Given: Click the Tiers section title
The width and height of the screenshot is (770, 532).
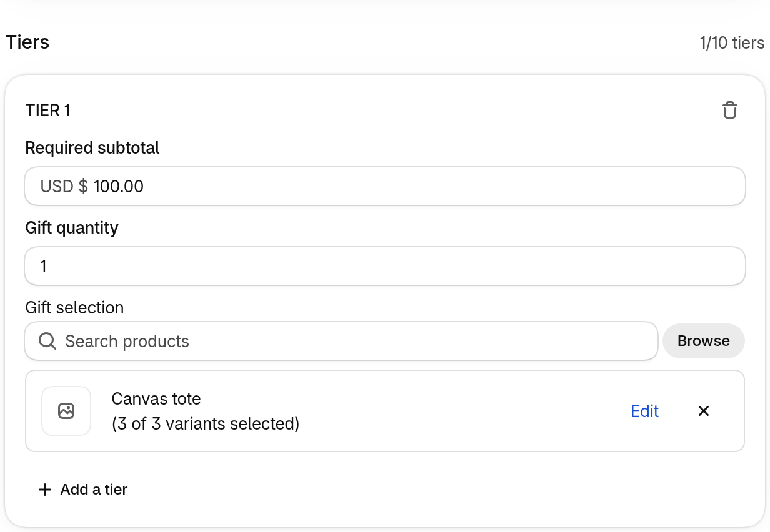Looking at the screenshot, I should pos(27,42).
